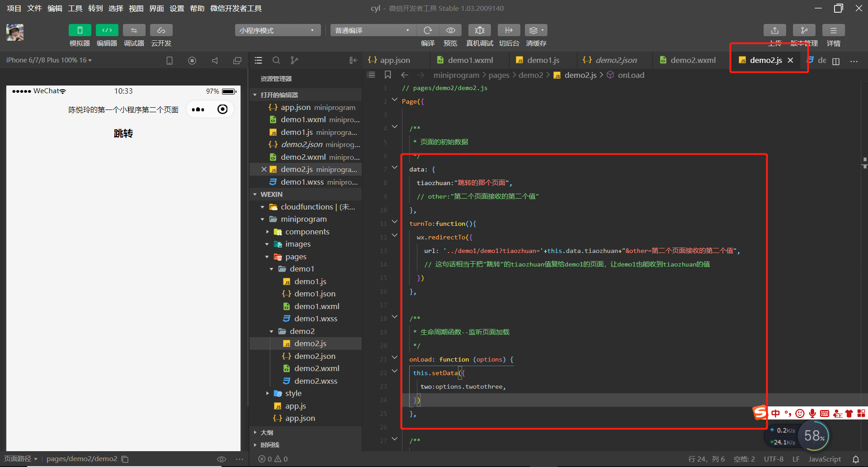Open the 工具 menu
Image resolution: width=868 pixels, height=467 pixels.
[x=75, y=8]
